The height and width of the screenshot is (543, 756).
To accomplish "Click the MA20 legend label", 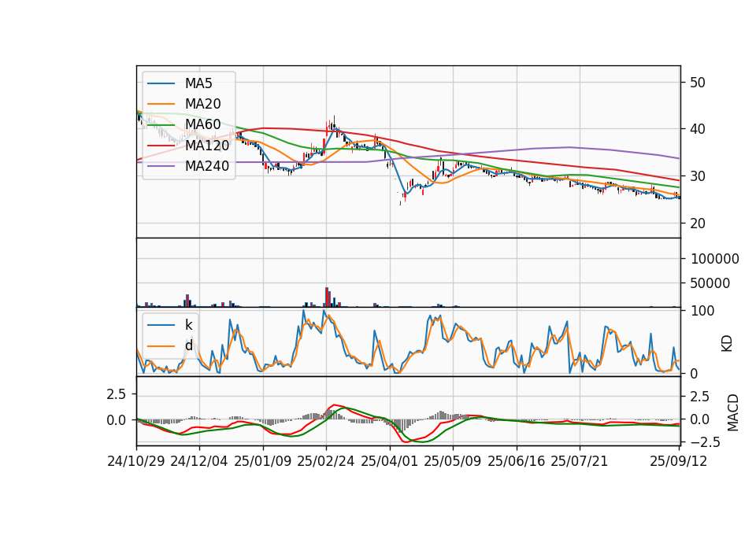I will click(x=202, y=104).
